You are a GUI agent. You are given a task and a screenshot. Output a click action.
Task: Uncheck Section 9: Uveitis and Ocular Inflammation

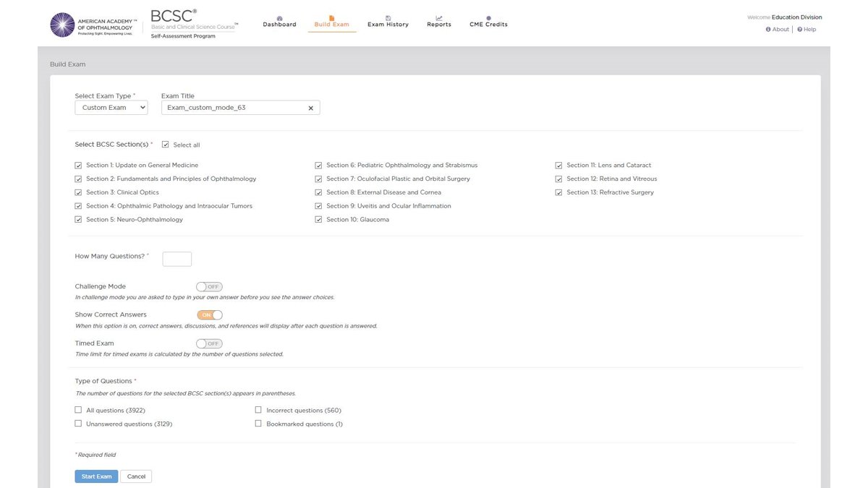click(x=318, y=206)
